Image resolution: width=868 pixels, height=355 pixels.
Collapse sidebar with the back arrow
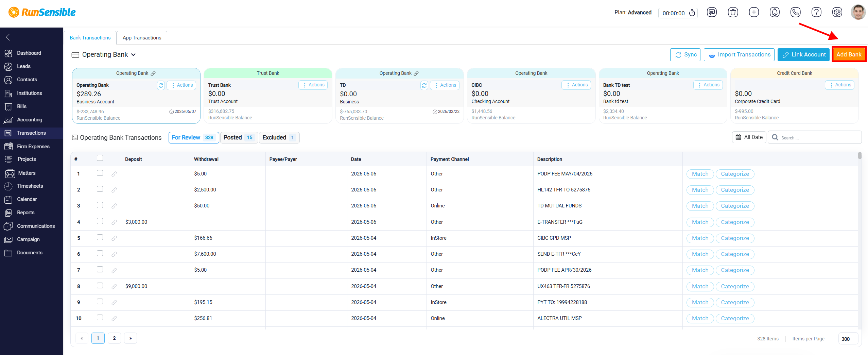click(8, 37)
